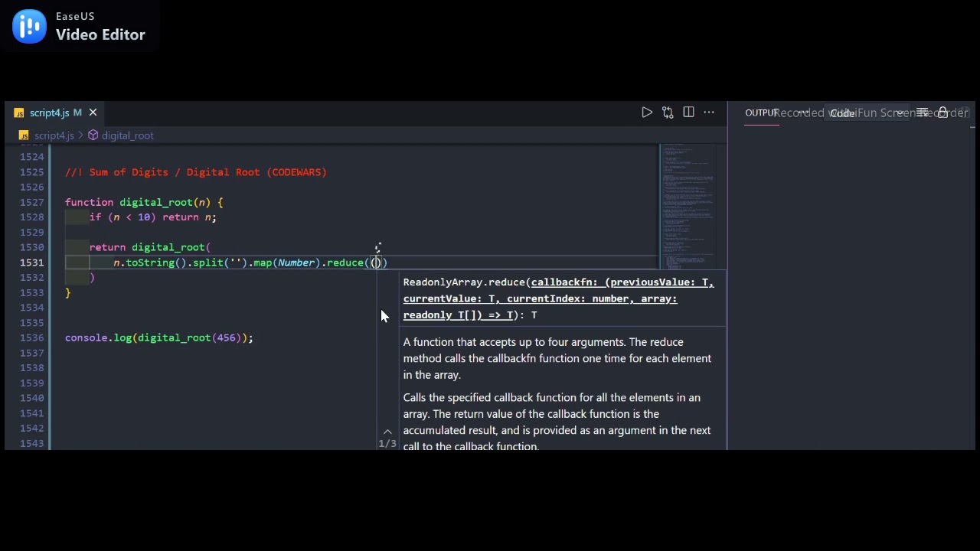980x551 pixels.
Task: Click the split('') call on line 1531
Action: (220, 262)
